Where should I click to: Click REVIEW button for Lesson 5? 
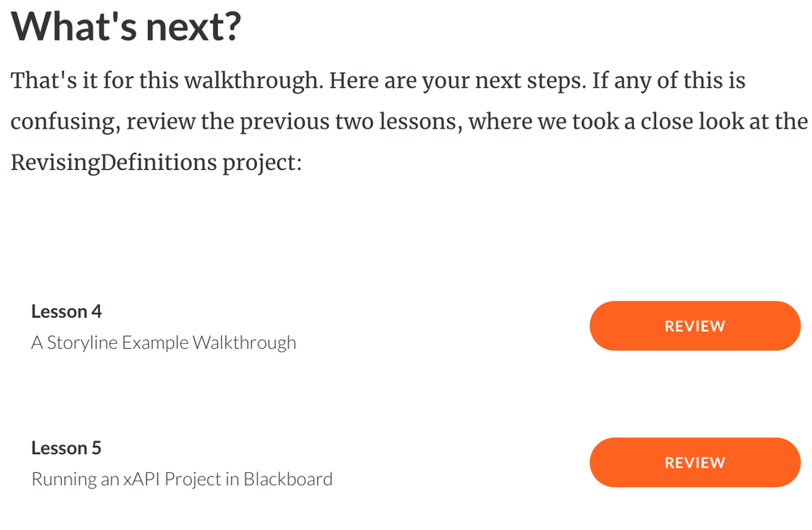point(695,463)
